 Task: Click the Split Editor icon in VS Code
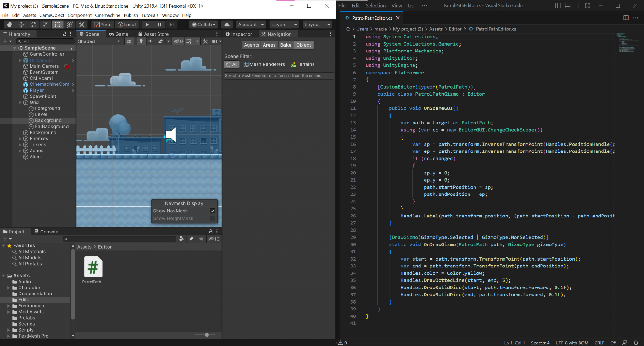(625, 18)
